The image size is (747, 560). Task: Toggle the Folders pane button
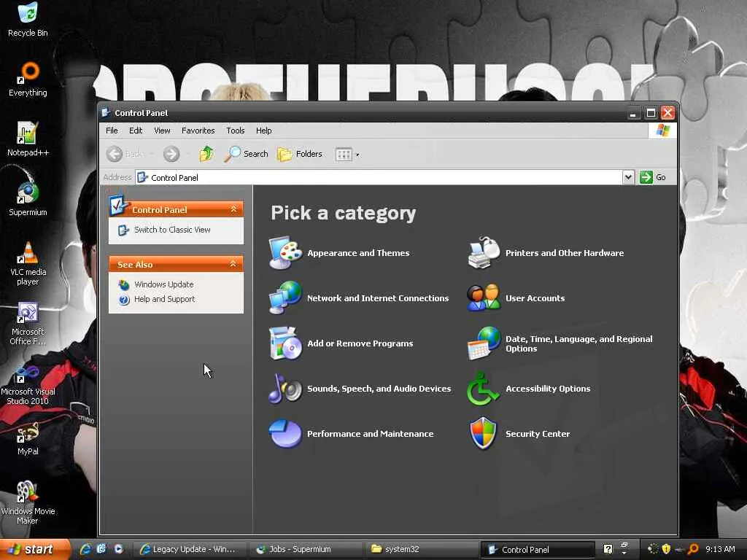(300, 154)
